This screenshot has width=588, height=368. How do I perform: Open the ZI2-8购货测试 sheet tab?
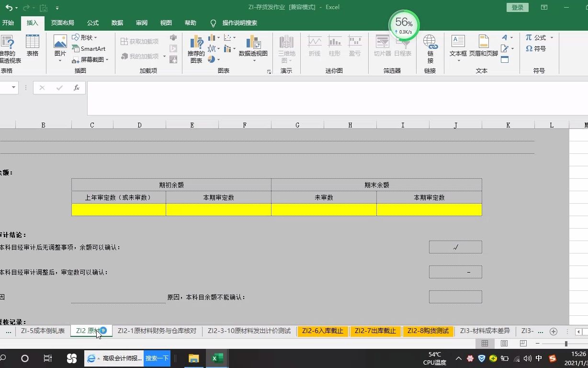(x=428, y=331)
